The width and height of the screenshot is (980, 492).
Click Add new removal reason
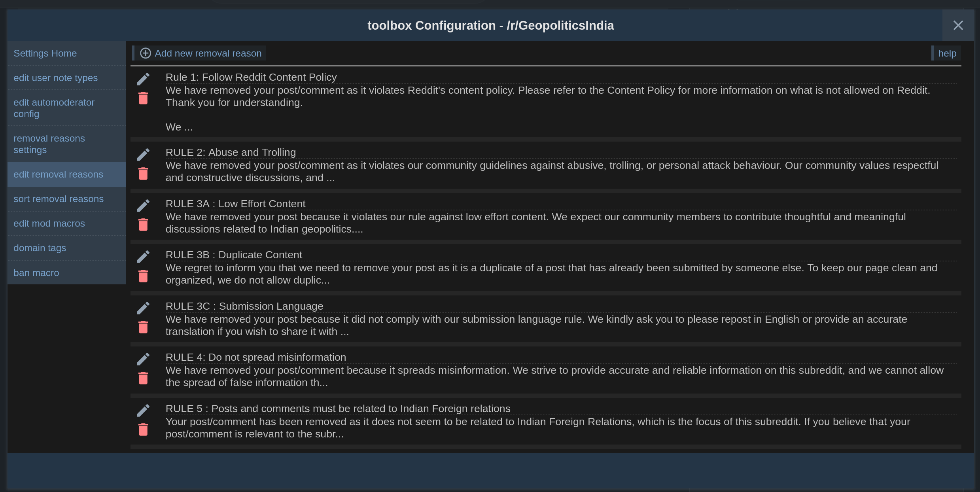click(x=200, y=53)
